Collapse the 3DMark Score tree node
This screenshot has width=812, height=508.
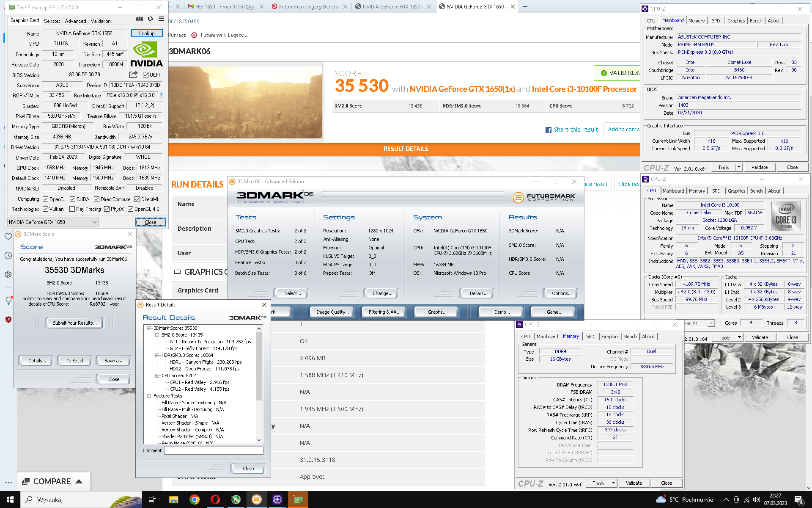(149, 328)
